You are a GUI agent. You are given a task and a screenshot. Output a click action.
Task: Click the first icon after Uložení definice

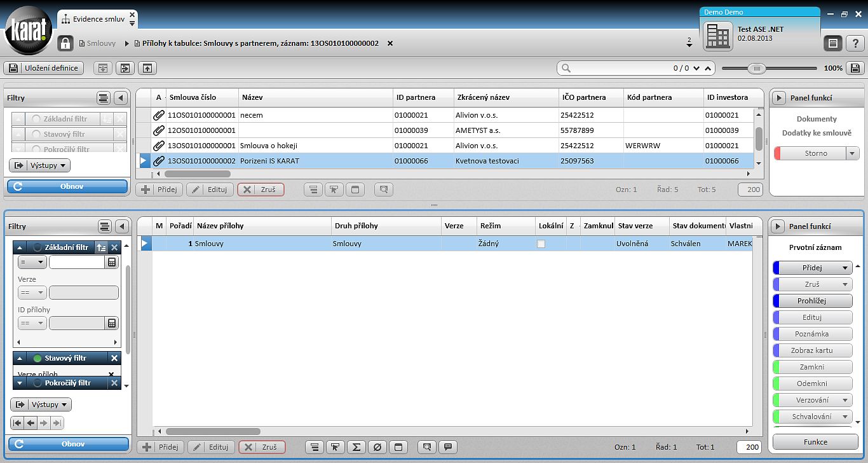[x=102, y=68]
